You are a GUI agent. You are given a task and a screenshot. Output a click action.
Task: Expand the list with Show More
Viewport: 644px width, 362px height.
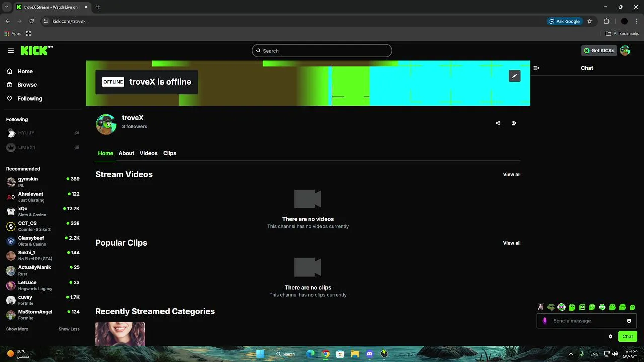tap(17, 329)
